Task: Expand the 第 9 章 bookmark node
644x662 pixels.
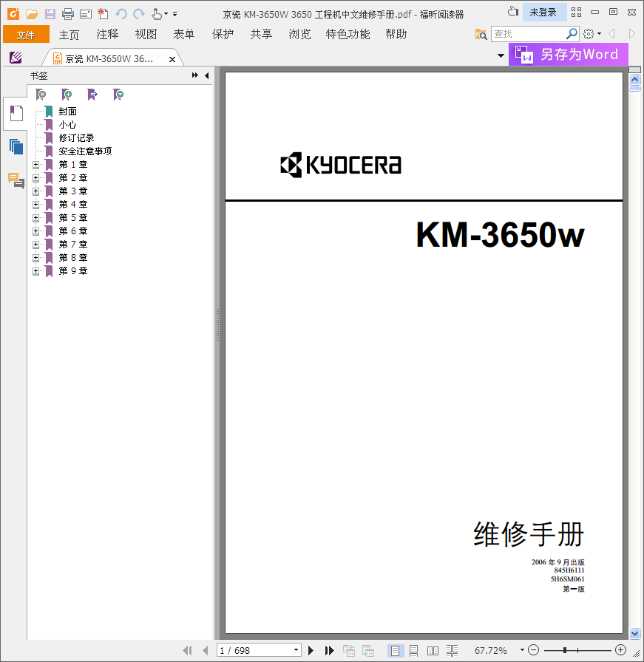Action: pyautogui.click(x=36, y=271)
